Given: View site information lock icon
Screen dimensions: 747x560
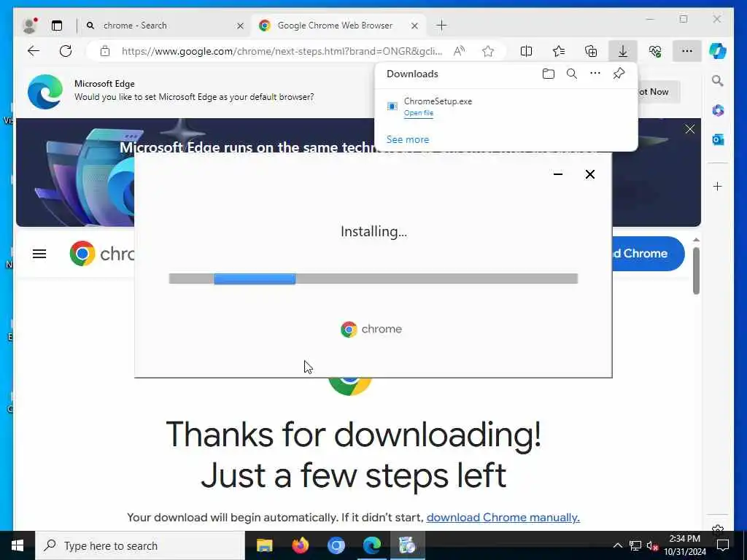Looking at the screenshot, I should click(x=105, y=51).
